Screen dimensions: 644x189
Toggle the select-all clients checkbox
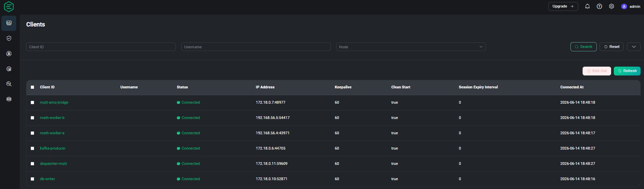(33, 87)
